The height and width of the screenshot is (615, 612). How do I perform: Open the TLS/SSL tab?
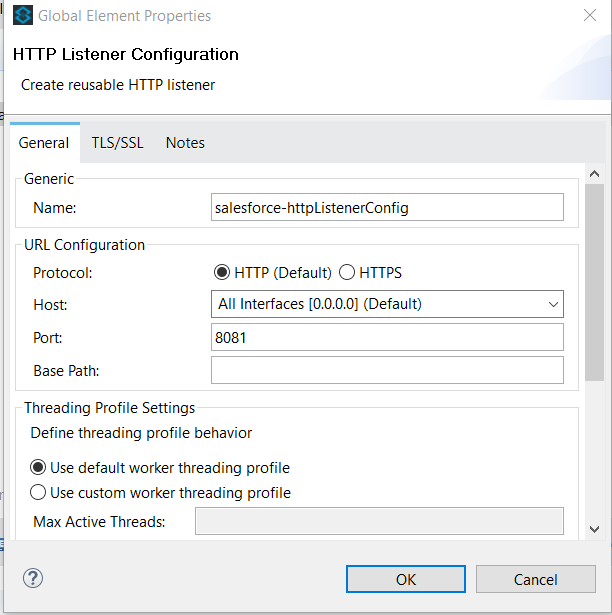coord(118,143)
